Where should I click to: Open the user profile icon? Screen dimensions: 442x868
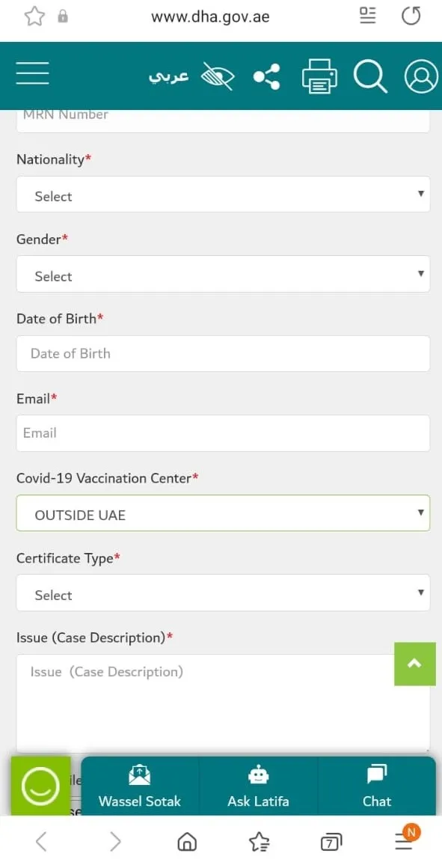click(x=422, y=76)
